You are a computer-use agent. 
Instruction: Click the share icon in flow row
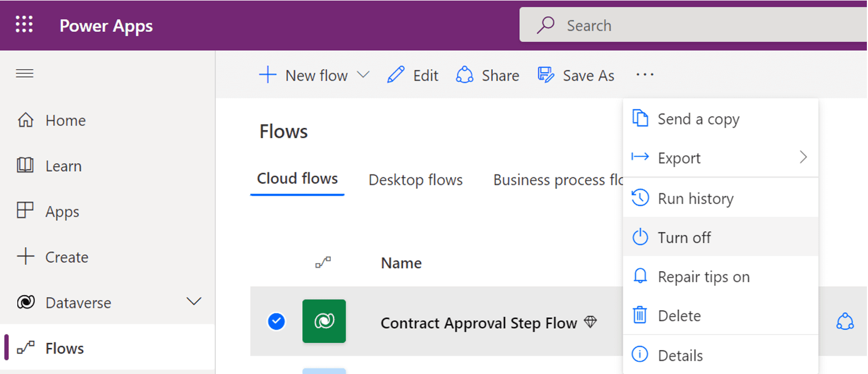845,321
